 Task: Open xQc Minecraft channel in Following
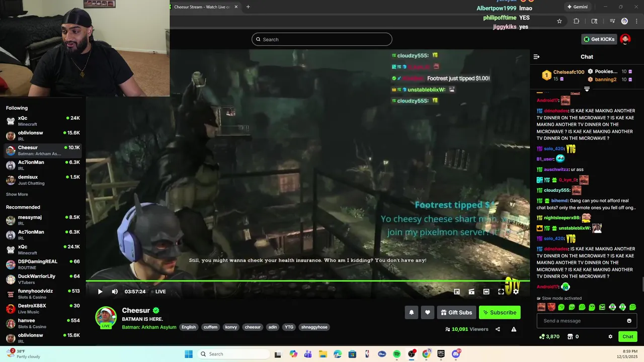tap(43, 121)
